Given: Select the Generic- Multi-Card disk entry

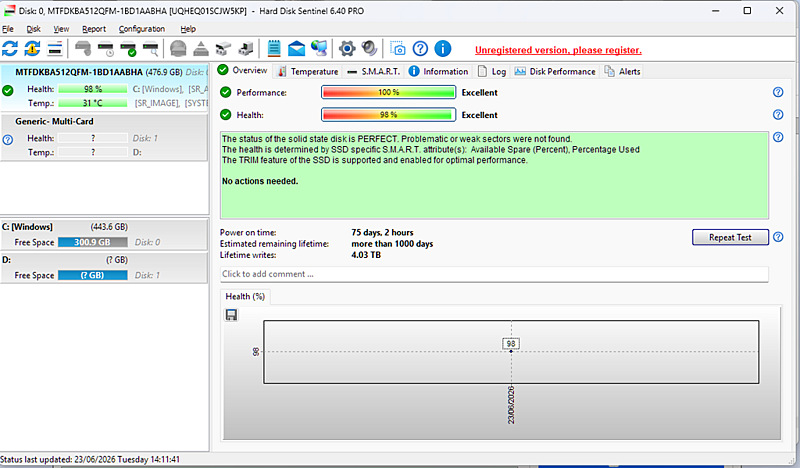Looking at the screenshot, I should (x=104, y=137).
